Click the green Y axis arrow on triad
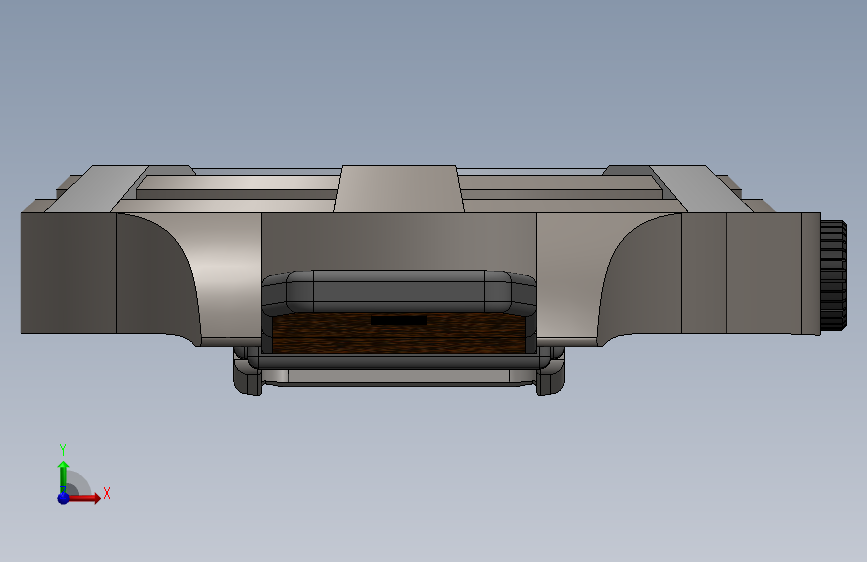The width and height of the screenshot is (867, 562). click(x=64, y=475)
